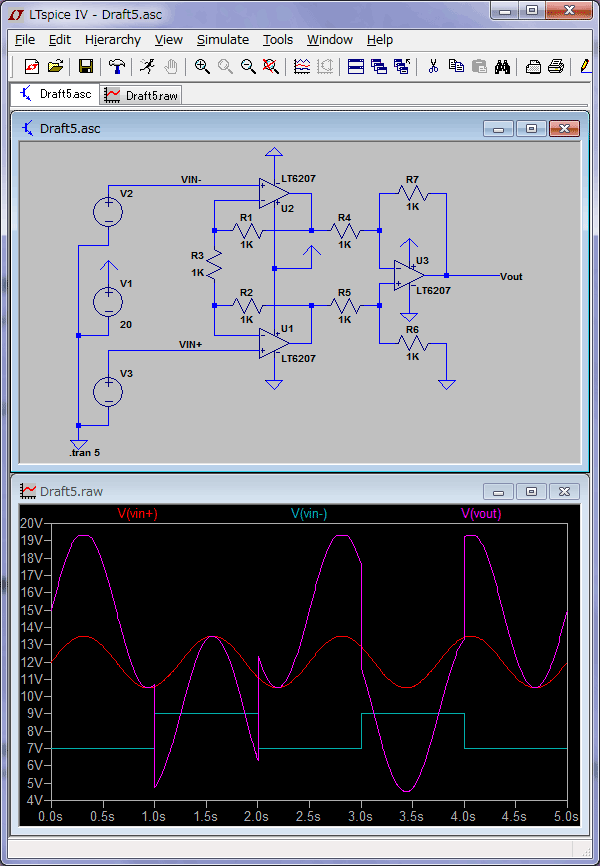Minimize the Draft5.raw child window

(x=498, y=492)
